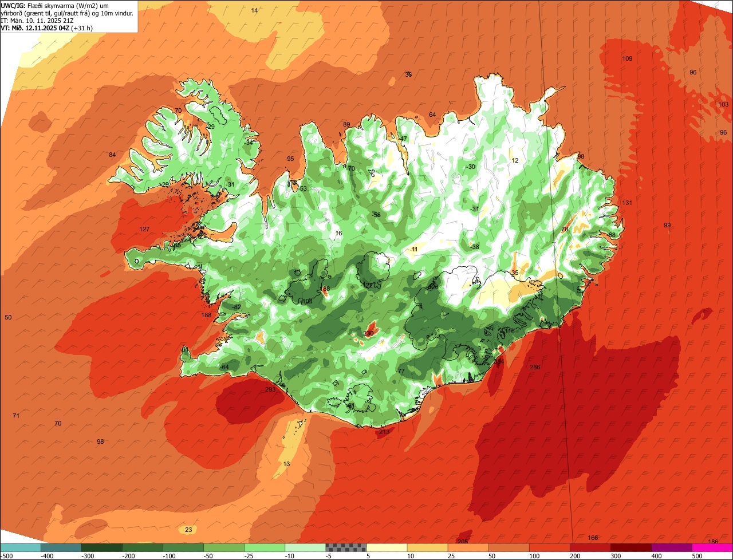Image resolution: width=733 pixels, height=560 pixels.
Task: Click the map value 131 off east coast
Action: (x=627, y=203)
